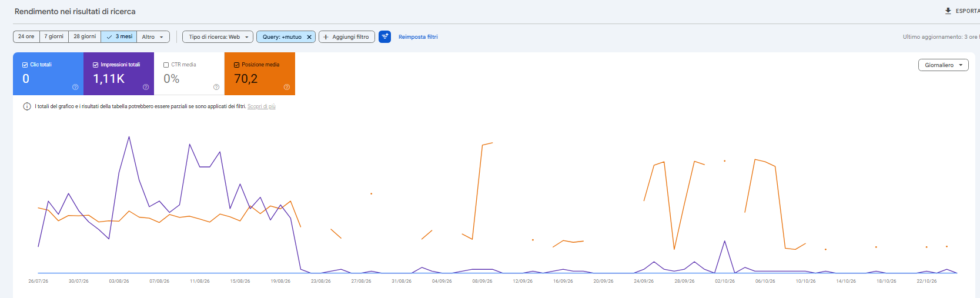Viewport: 980px width, 298px height.
Task: Click the 04/09/26 axis date label
Action: point(442,282)
